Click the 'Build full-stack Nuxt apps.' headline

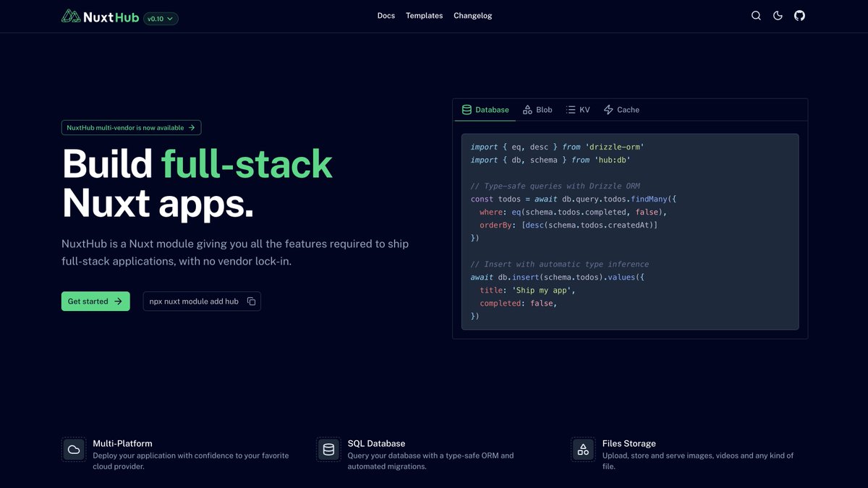(x=197, y=184)
